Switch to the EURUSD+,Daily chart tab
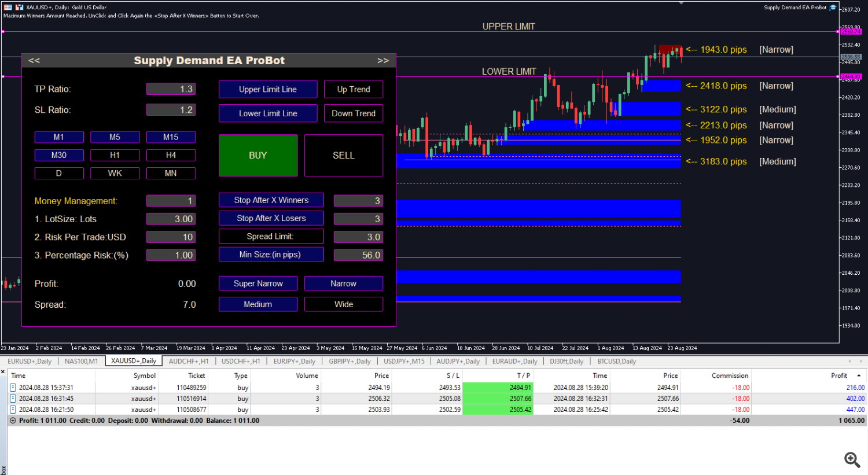Viewport: 868px width, 475px height. point(30,361)
